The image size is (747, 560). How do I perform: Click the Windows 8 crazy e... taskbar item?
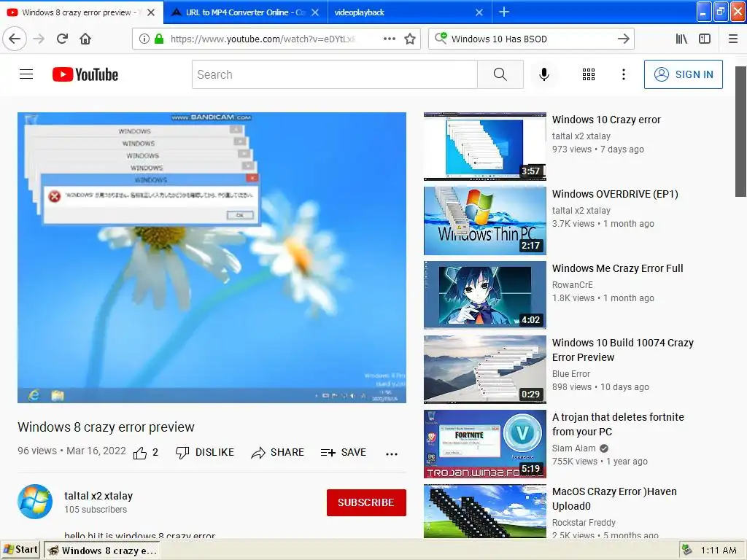[x=101, y=550]
